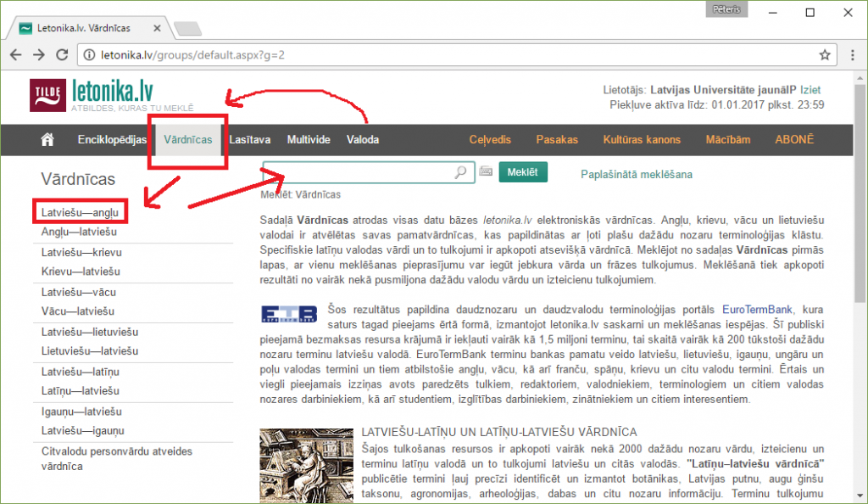Click the Meklēt search button

point(522,172)
